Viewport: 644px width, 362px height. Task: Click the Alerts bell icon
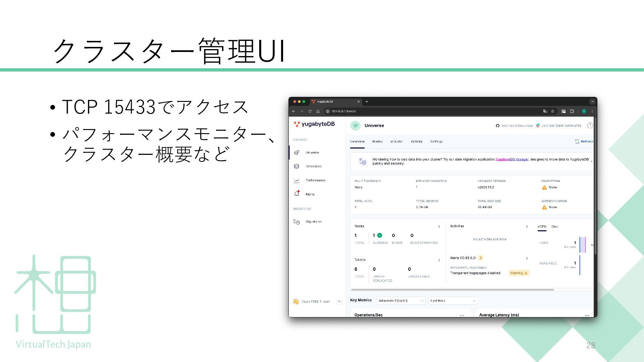coord(297,194)
